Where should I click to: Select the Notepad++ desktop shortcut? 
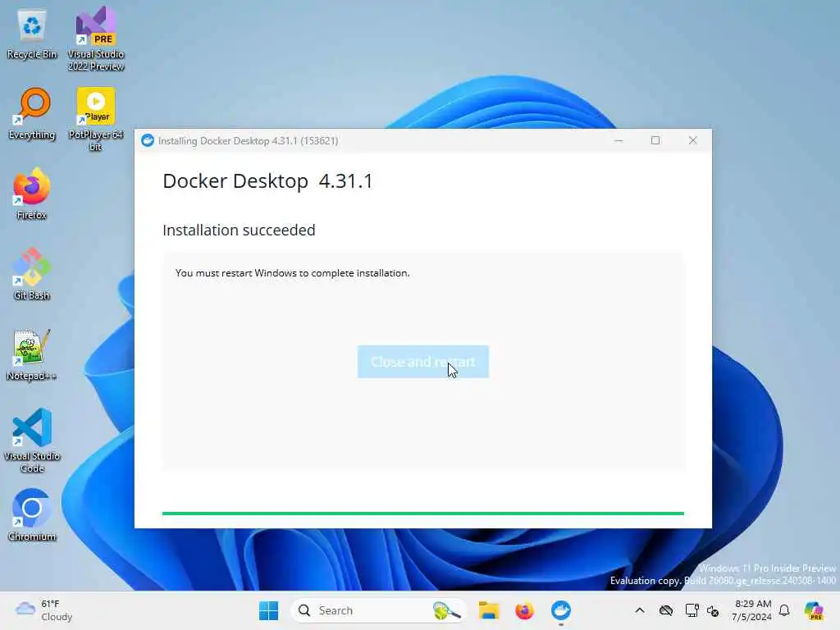click(x=32, y=354)
